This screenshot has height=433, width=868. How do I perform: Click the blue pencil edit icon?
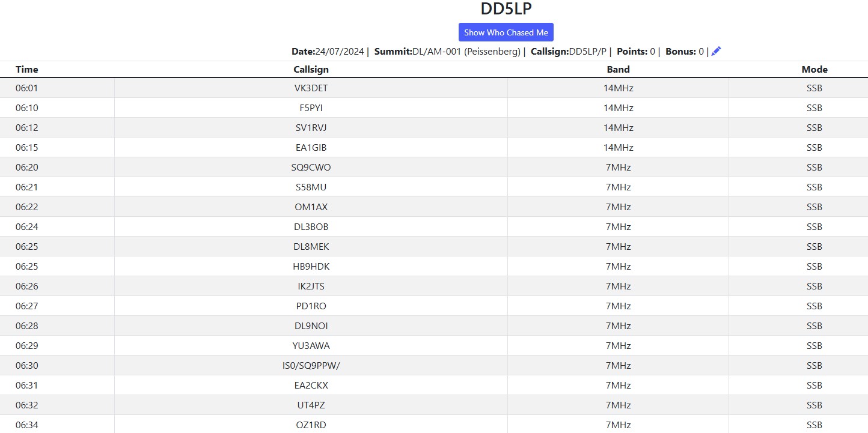(716, 52)
